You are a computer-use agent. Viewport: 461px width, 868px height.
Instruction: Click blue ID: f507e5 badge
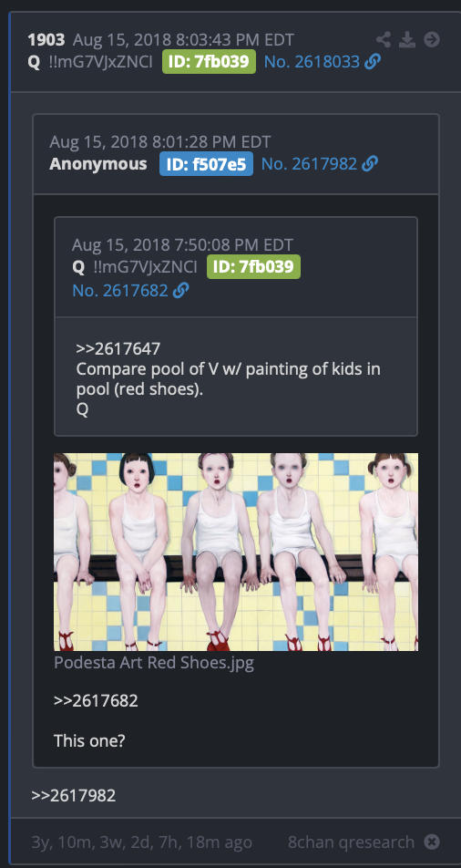click(206, 164)
